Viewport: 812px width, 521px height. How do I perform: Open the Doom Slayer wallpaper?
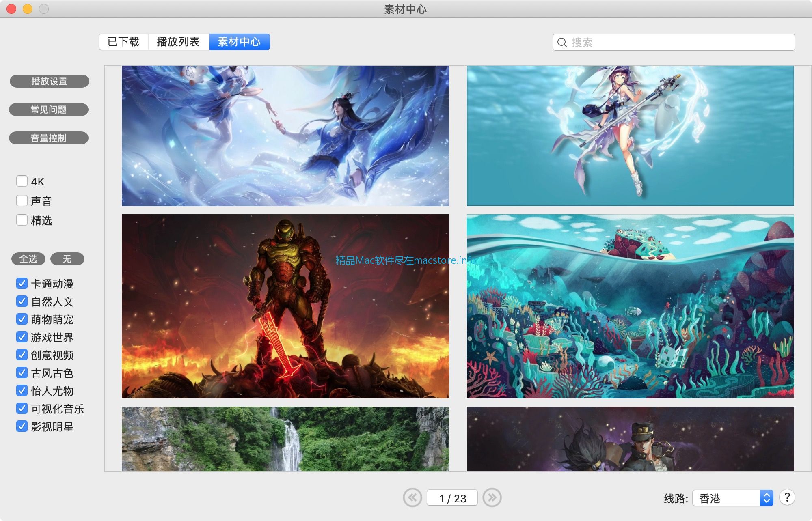(285, 306)
